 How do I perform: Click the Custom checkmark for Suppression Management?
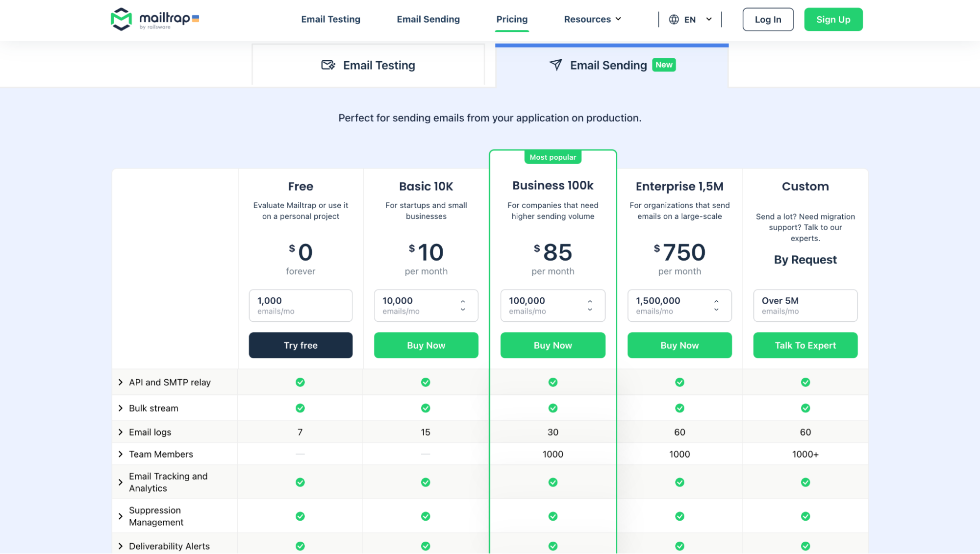[805, 516]
